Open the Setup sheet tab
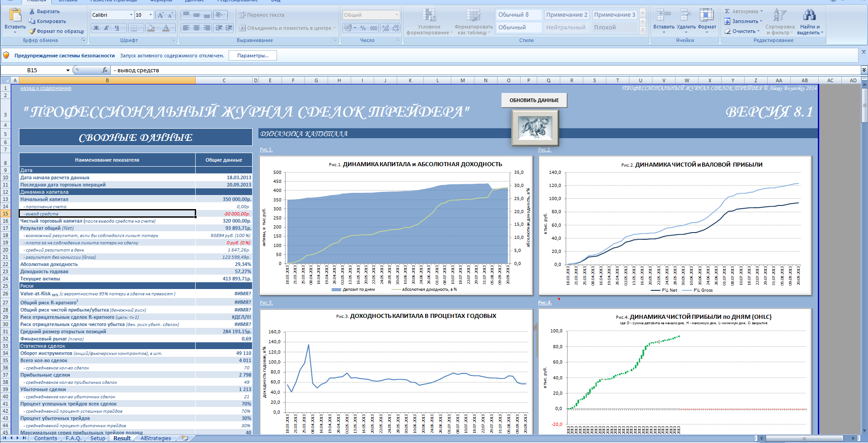Viewport: 868px width, 443px height. [x=98, y=438]
